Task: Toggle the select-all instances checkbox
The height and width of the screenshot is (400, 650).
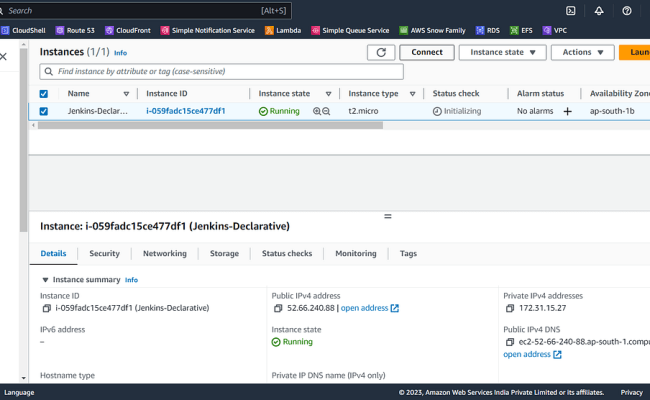Action: coord(44,94)
